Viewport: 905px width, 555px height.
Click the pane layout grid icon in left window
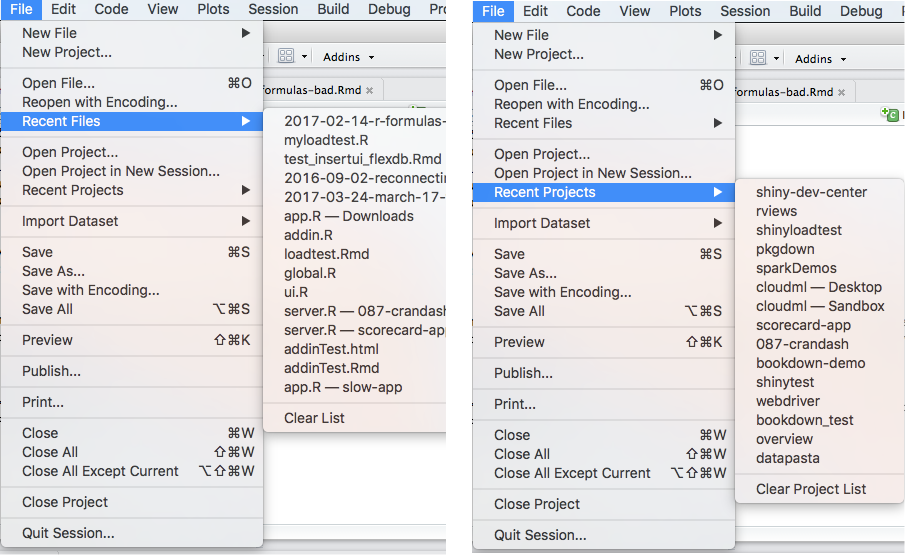(286, 57)
